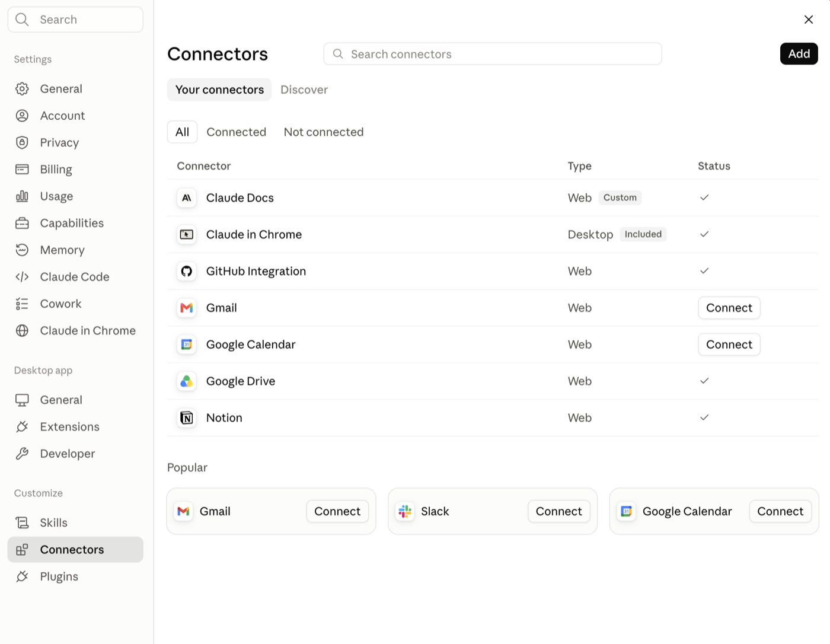Connect Gmail from the Popular card

pyautogui.click(x=337, y=511)
